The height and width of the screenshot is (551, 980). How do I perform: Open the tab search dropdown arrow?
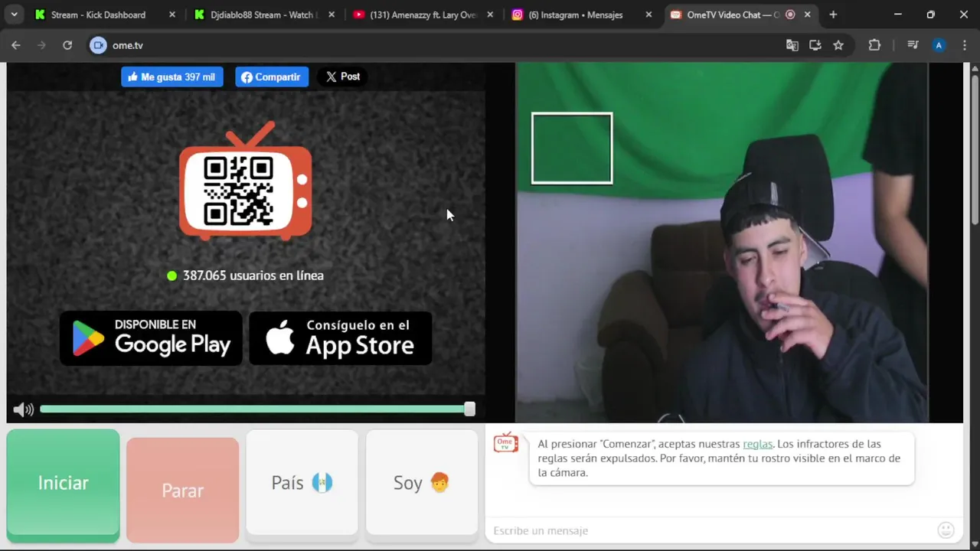point(14,15)
